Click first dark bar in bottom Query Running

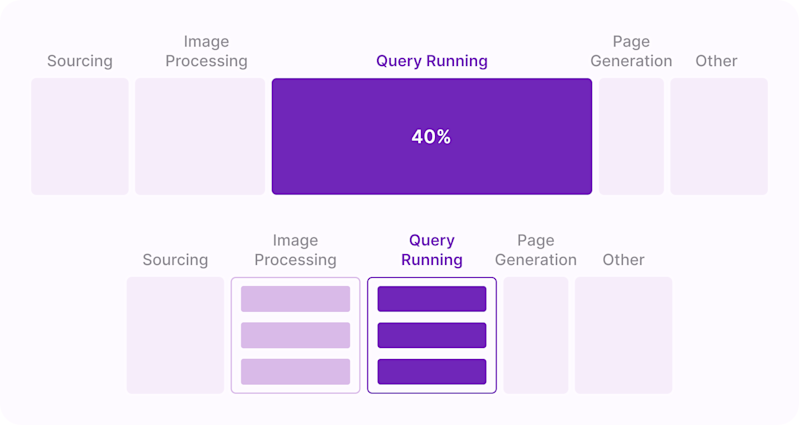[x=432, y=299]
